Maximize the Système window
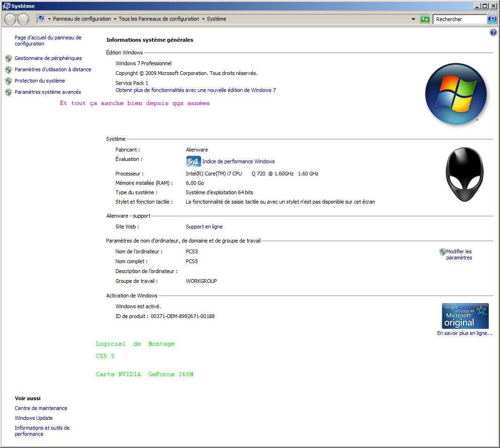The height and width of the screenshot is (448, 500). (485, 6)
